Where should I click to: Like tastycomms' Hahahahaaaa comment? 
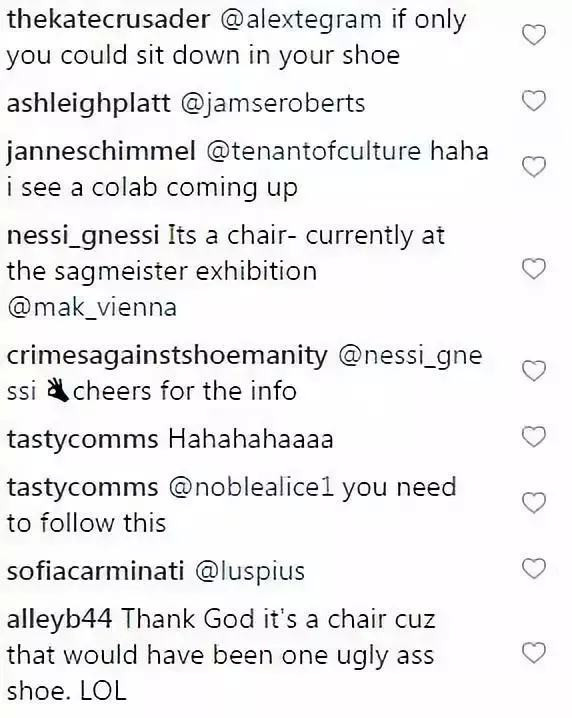[x=534, y=437]
